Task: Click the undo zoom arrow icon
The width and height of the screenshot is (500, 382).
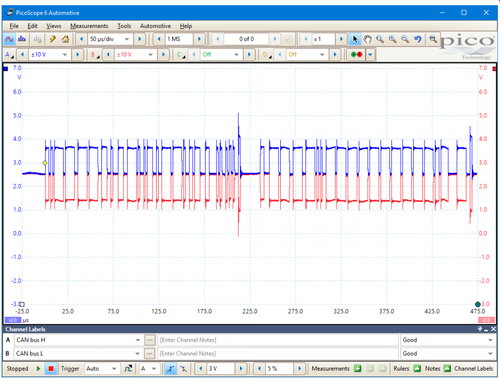Action: 418,39
